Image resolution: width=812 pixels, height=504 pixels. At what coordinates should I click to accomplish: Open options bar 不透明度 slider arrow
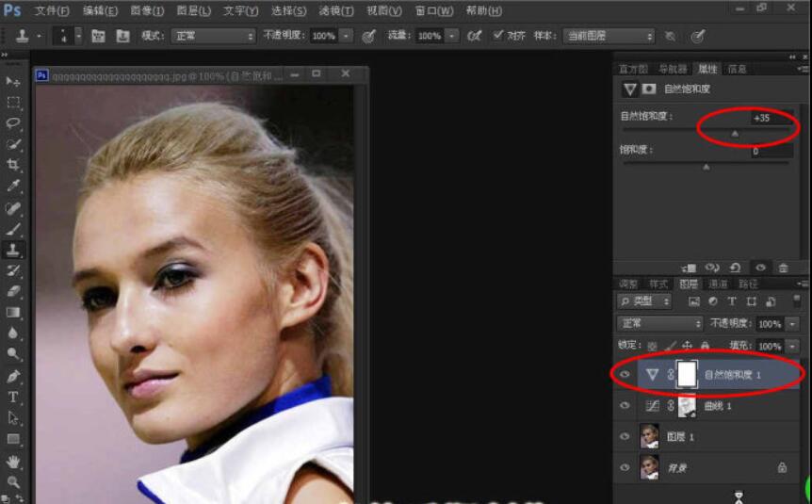pos(346,36)
